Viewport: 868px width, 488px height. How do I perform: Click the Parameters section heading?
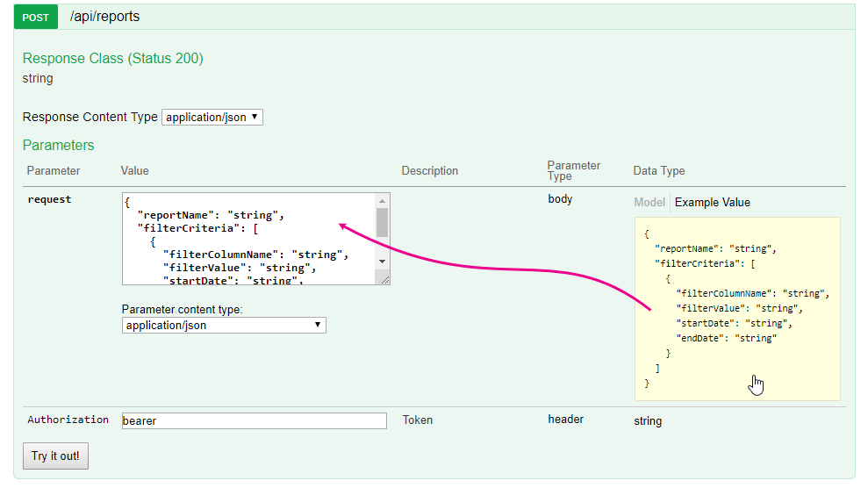click(58, 146)
